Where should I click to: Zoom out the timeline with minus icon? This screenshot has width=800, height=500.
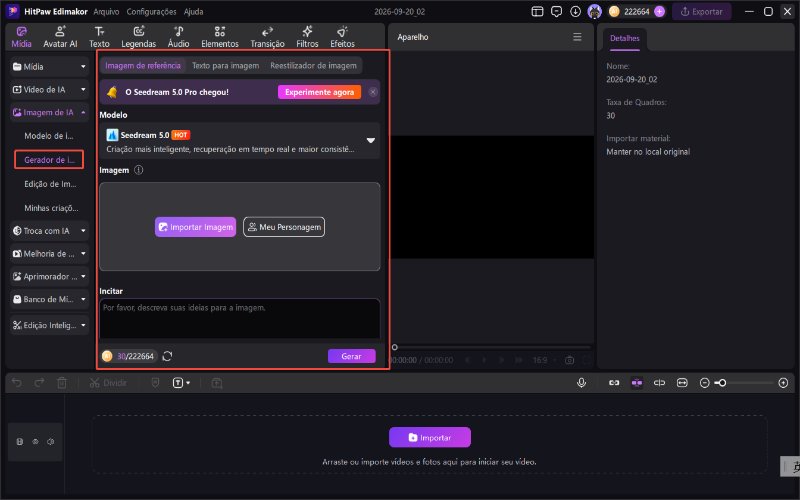(705, 383)
